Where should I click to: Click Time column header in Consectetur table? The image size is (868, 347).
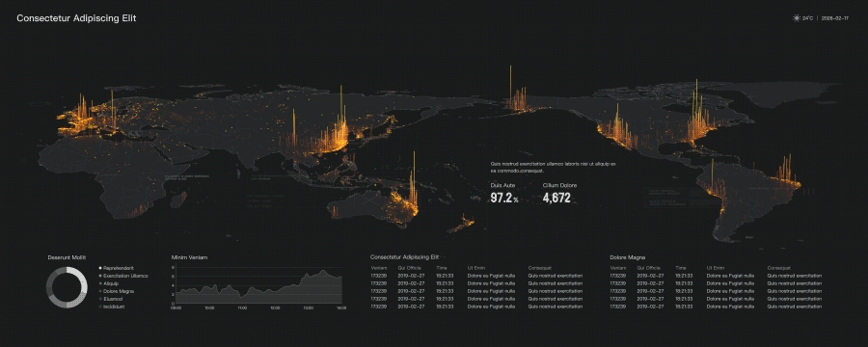pyautogui.click(x=441, y=268)
